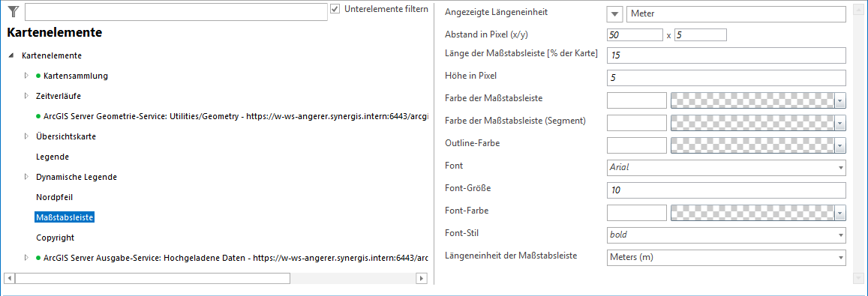Select the Nordpfeil tree item
Screen dimensions: 868x296
coord(54,197)
